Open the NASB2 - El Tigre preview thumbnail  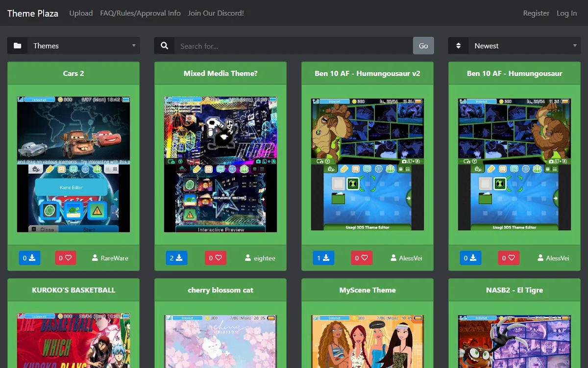(x=514, y=341)
